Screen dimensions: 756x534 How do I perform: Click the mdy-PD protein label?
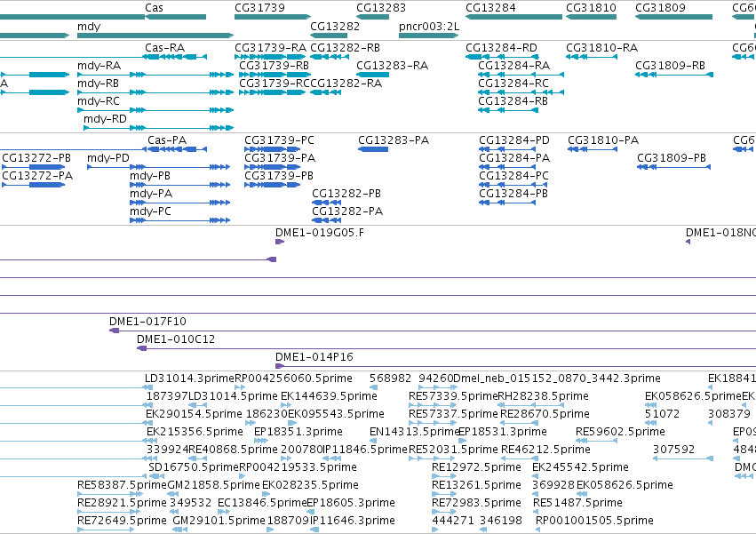108,158
